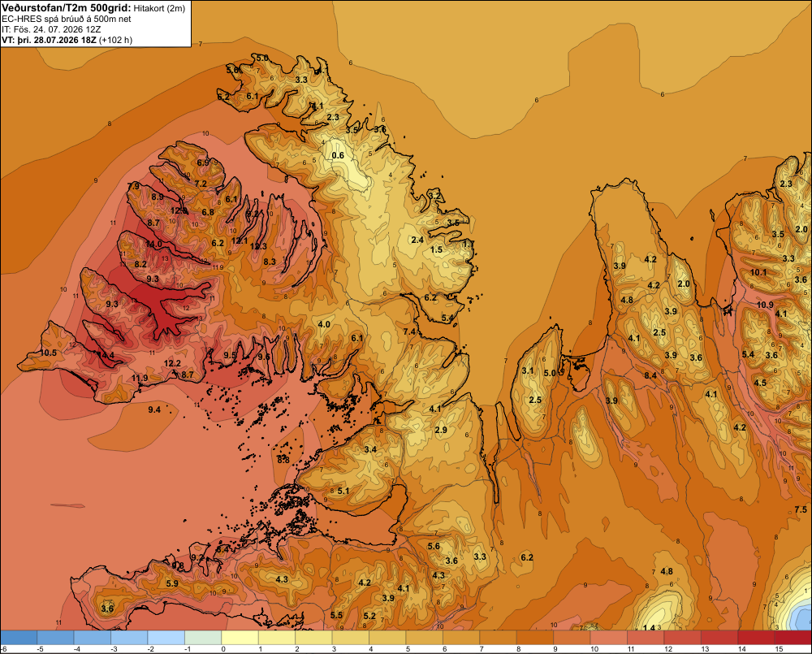This screenshot has height=654, width=812.
Task: Click the 12.2 temperature label
Action: click(172, 363)
